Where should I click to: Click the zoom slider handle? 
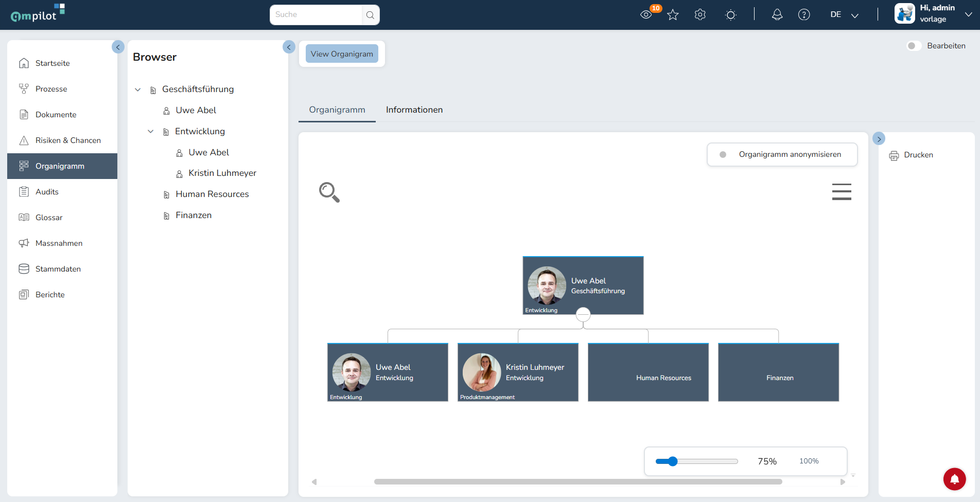coord(673,461)
